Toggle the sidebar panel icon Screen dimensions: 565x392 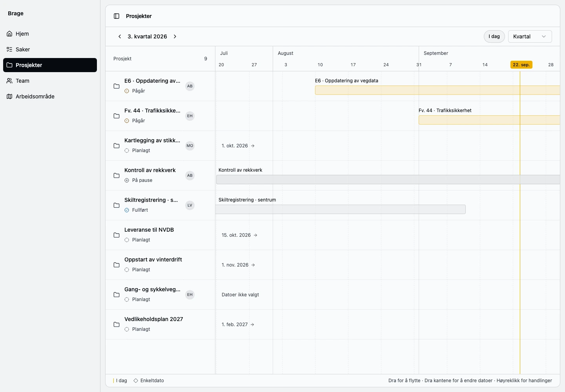pos(117,16)
